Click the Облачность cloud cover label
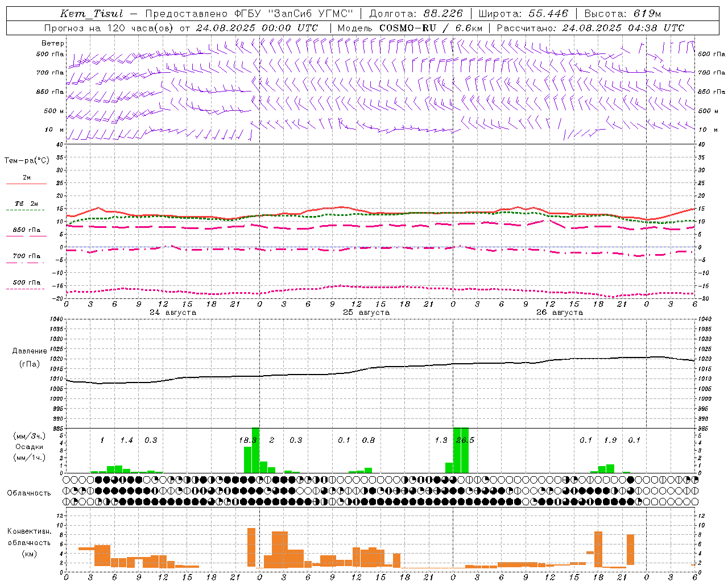 [29, 493]
